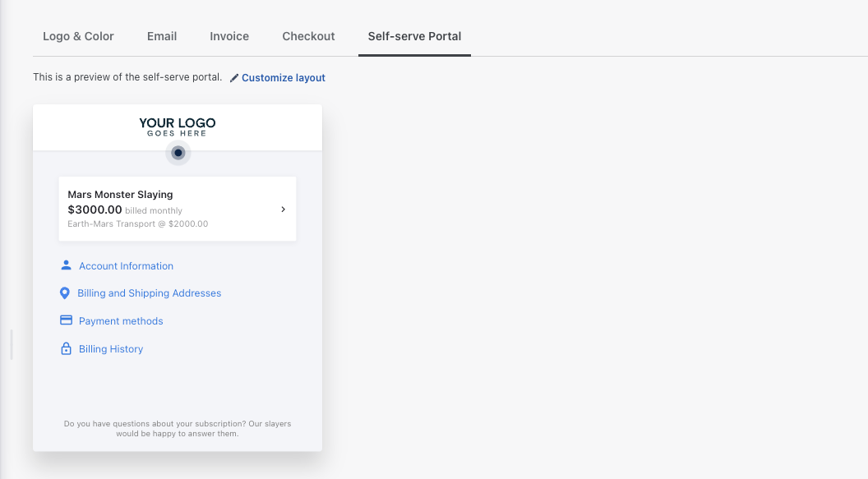View Billing and Shipping Addresses
The image size is (868, 479).
pos(150,292)
